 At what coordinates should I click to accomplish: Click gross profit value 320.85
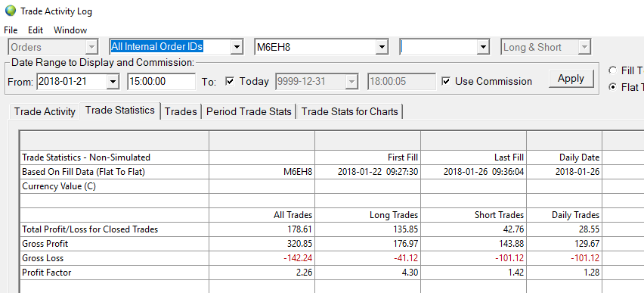pos(262,244)
